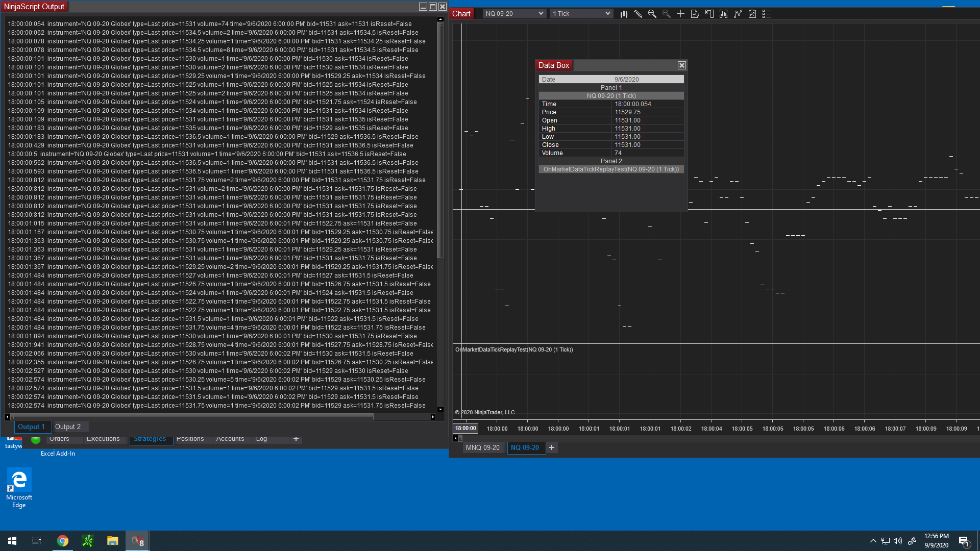Switch to the MNQ 09-20 chart tab
Screen dimensions: 980x551
[482, 448]
